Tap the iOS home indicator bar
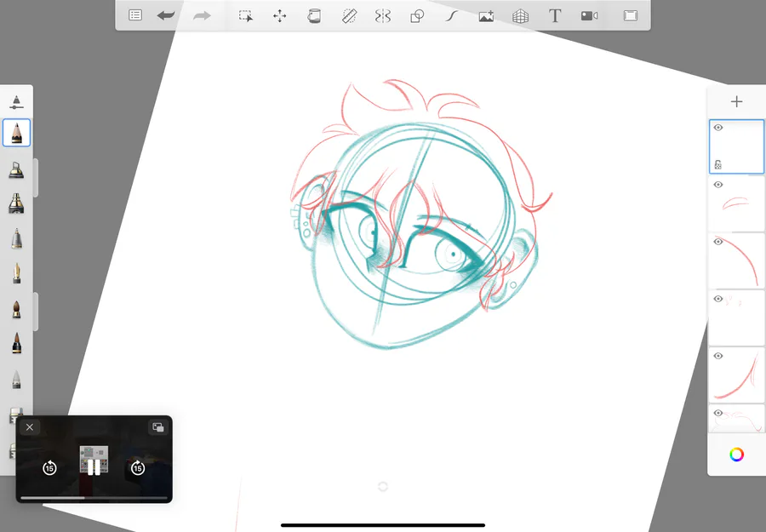This screenshot has width=766, height=532. (383, 525)
